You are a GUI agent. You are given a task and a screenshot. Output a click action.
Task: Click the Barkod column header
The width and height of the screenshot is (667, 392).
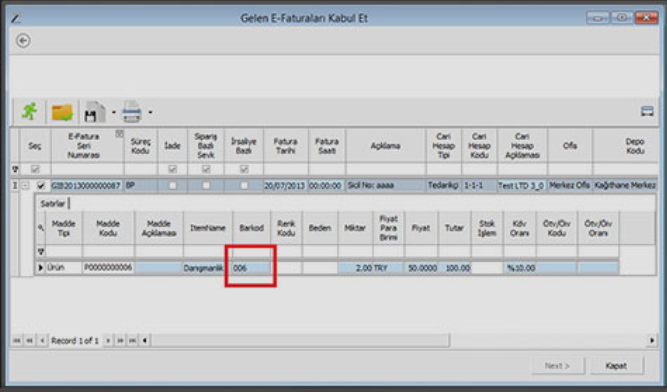click(x=251, y=228)
